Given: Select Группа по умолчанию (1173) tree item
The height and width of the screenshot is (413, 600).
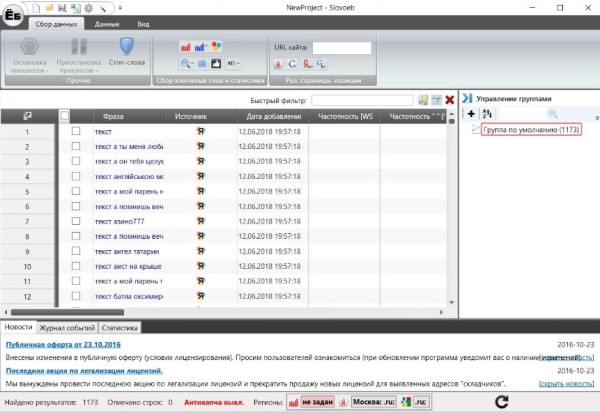Looking at the screenshot, I should [x=531, y=130].
